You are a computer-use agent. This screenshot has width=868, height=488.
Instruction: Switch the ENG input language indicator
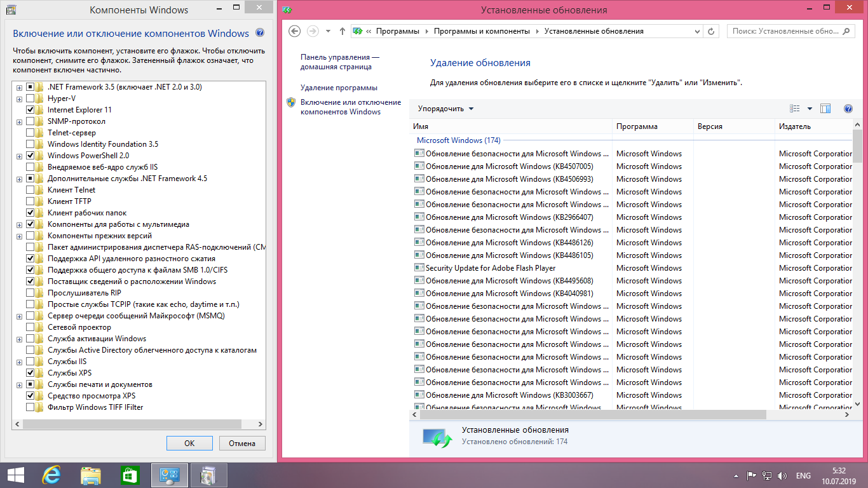pyautogui.click(x=803, y=475)
